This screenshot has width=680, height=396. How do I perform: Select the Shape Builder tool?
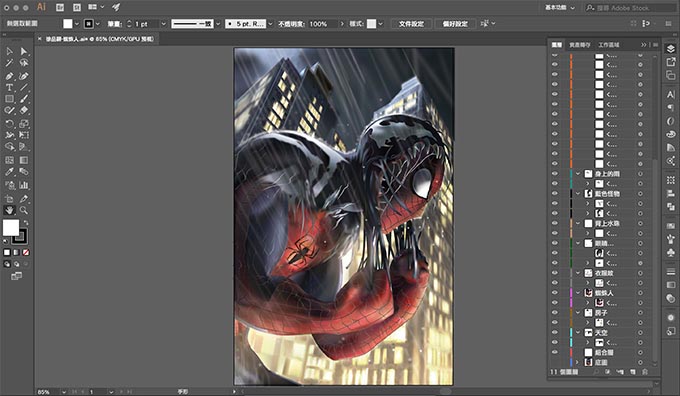click(x=10, y=147)
